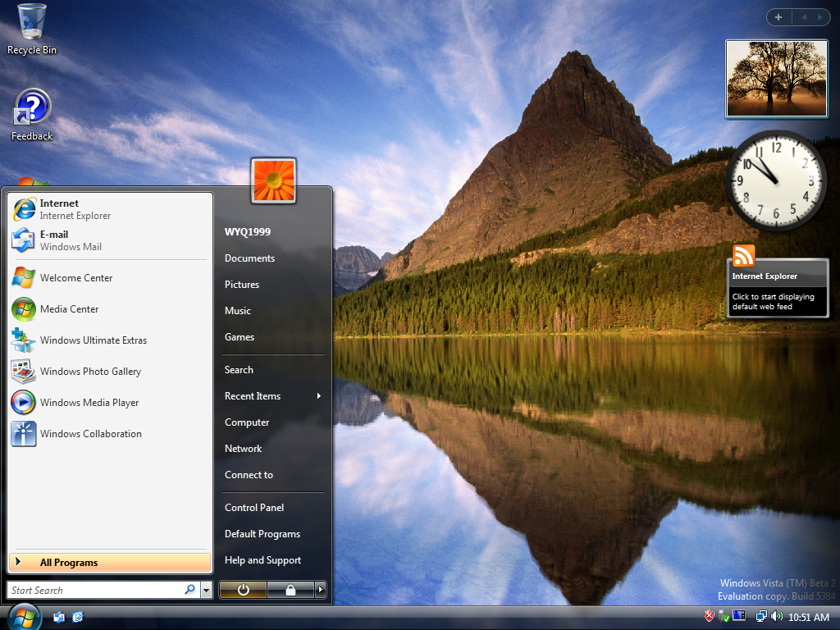Click the orange flower user account picture

tap(274, 180)
